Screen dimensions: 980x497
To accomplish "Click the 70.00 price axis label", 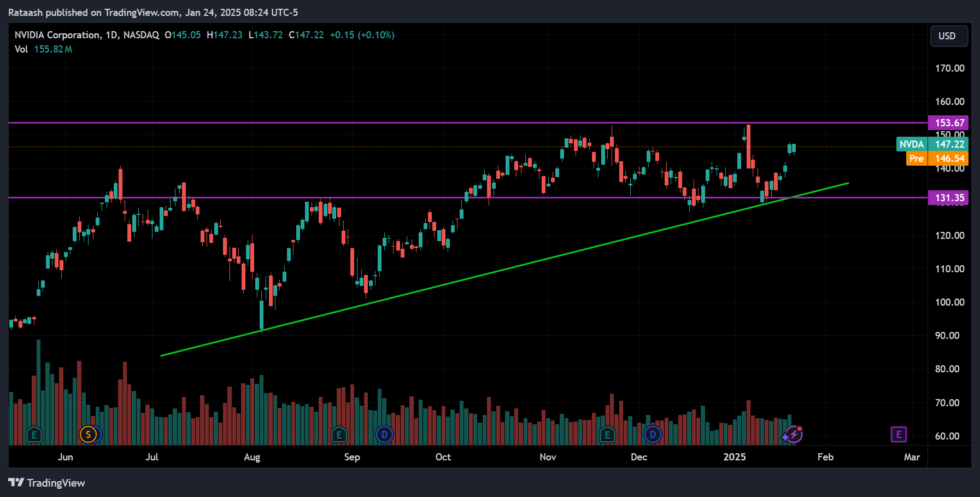I will pos(947,403).
